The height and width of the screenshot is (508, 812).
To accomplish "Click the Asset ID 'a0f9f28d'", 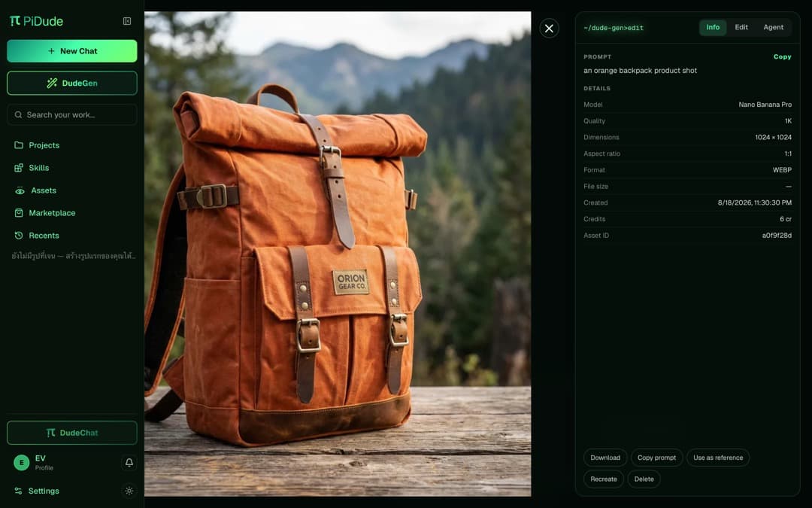I will 777,236.
